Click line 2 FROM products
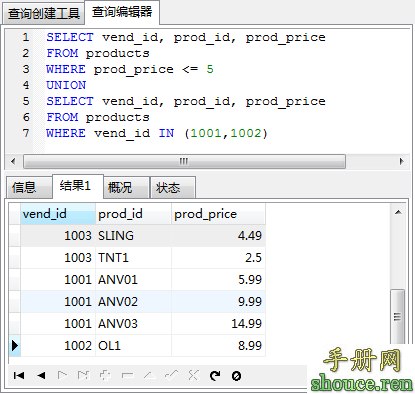 [x=98, y=53]
